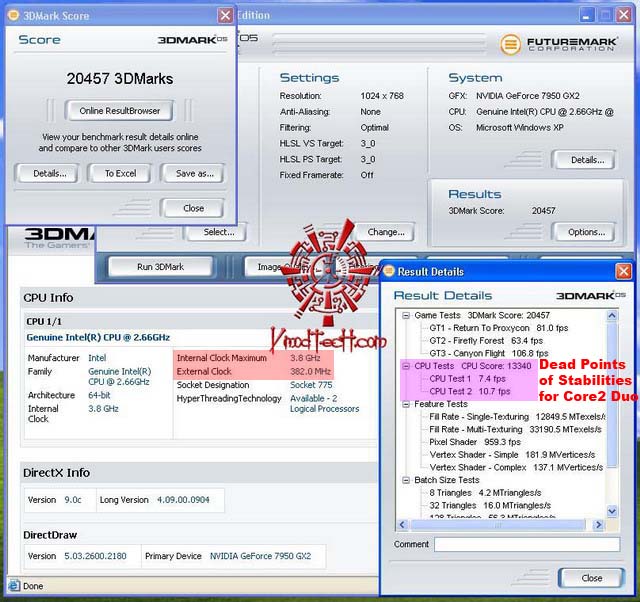Screen dimensions: 640x602
Task: Click the Result Details window close X
Action: click(623, 271)
